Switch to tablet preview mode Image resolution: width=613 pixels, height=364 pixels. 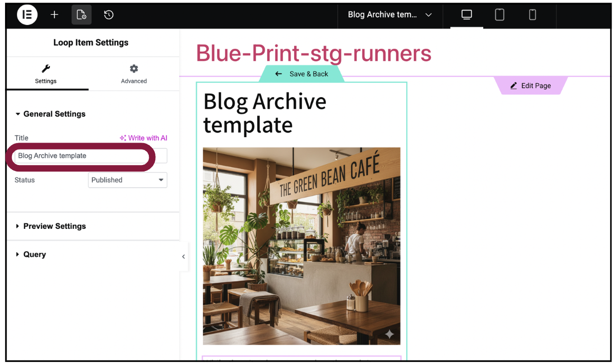pyautogui.click(x=500, y=15)
